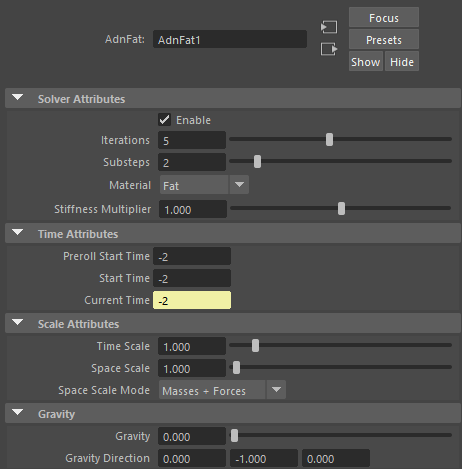The height and width of the screenshot is (469, 462).
Task: Click the Gravity value field
Action: (x=192, y=436)
